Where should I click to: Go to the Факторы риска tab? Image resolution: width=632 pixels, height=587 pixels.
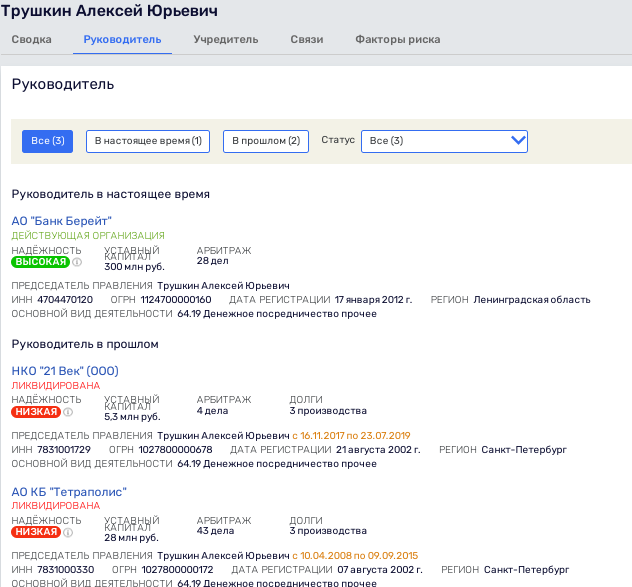397,40
